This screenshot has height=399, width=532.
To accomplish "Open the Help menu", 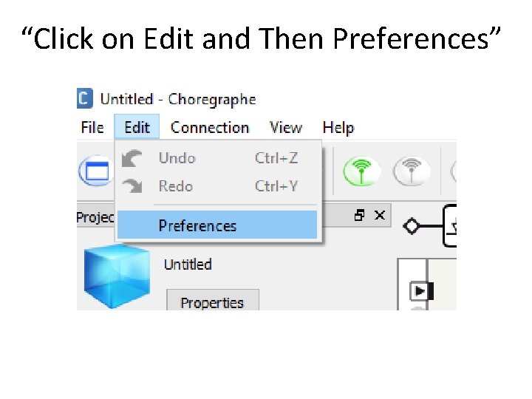I will 338,128.
